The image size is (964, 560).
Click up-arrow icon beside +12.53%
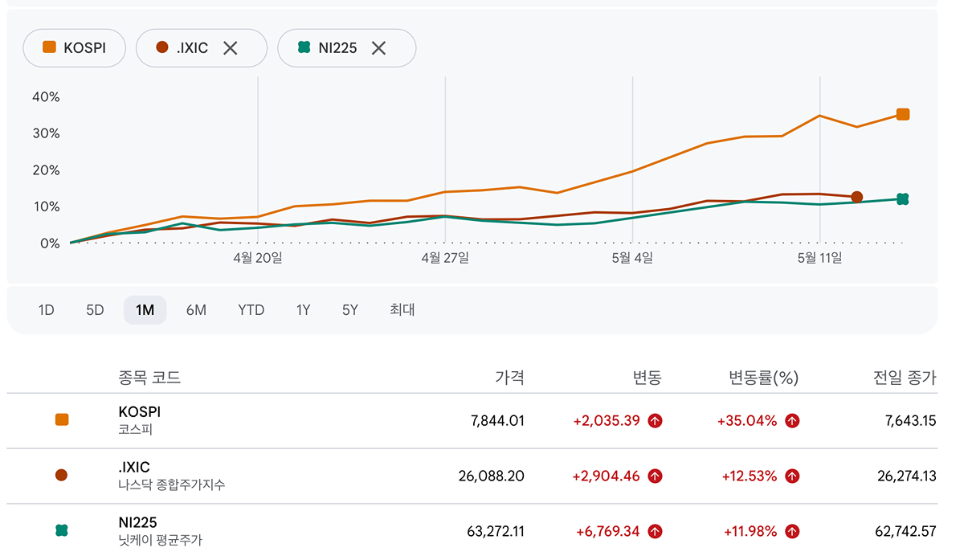click(792, 476)
